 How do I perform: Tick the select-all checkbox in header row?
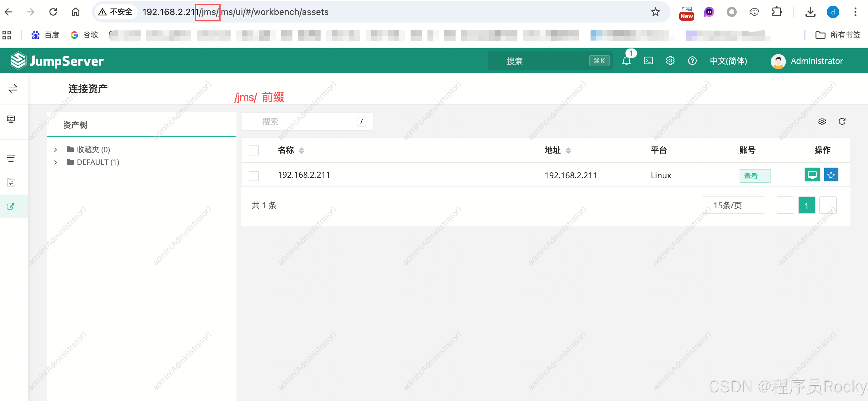coord(254,150)
